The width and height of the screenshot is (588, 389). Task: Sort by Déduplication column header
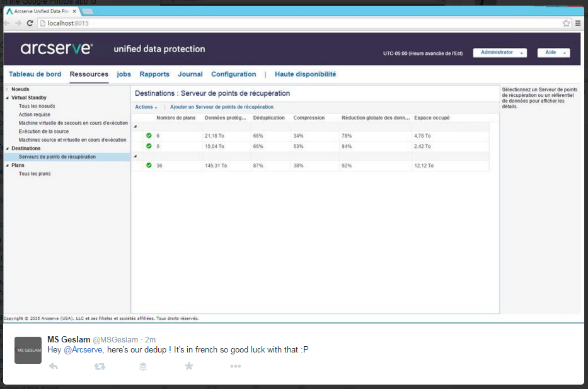269,118
